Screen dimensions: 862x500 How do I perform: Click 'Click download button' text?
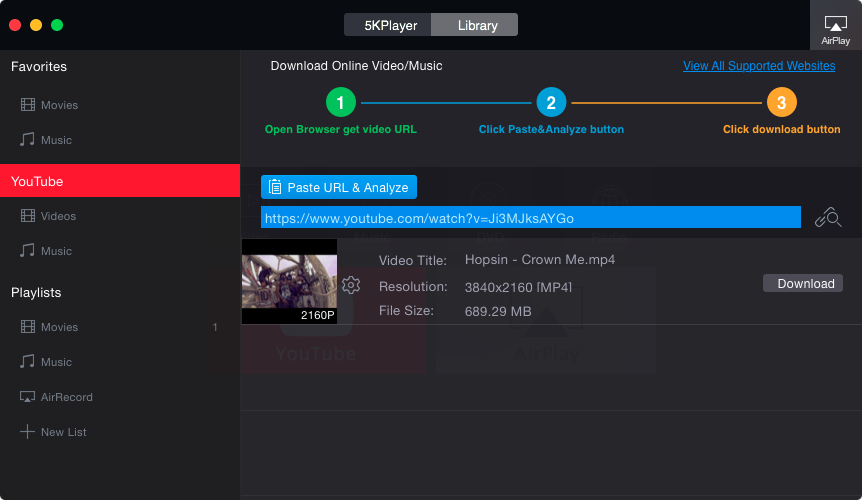(x=781, y=129)
